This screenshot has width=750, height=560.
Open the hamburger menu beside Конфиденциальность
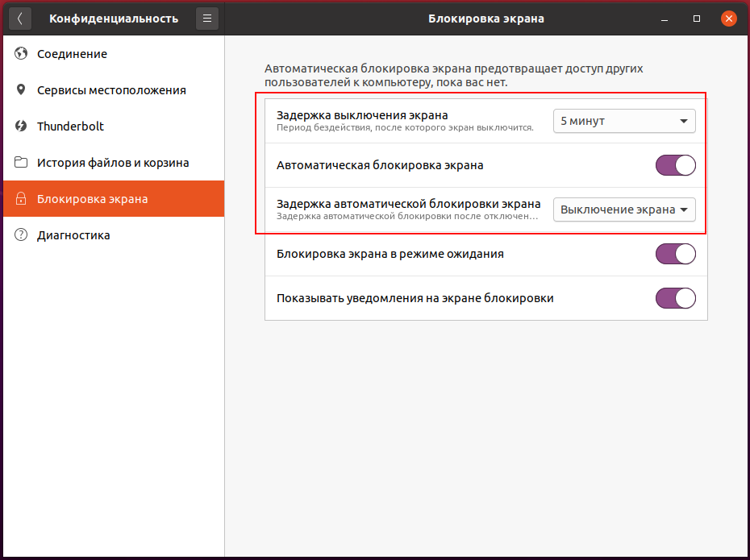[207, 19]
